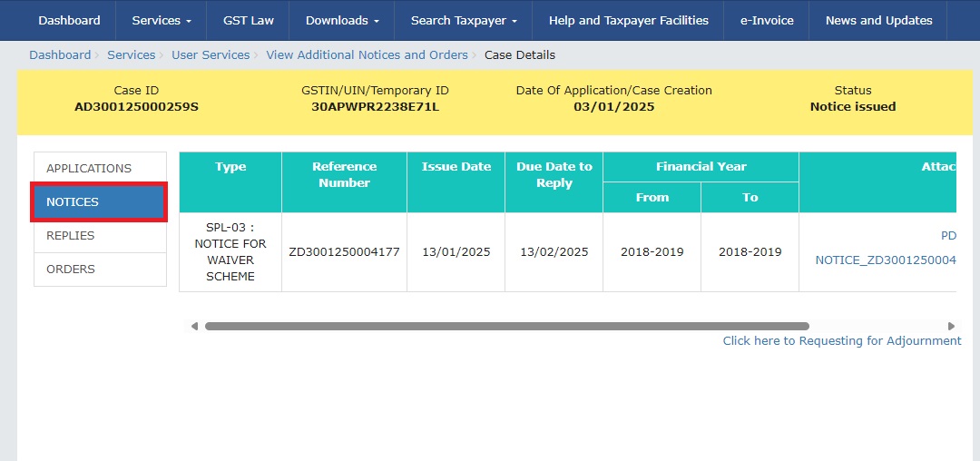
Task: Click issue date 13/01/2025 cell
Action: [x=456, y=252]
